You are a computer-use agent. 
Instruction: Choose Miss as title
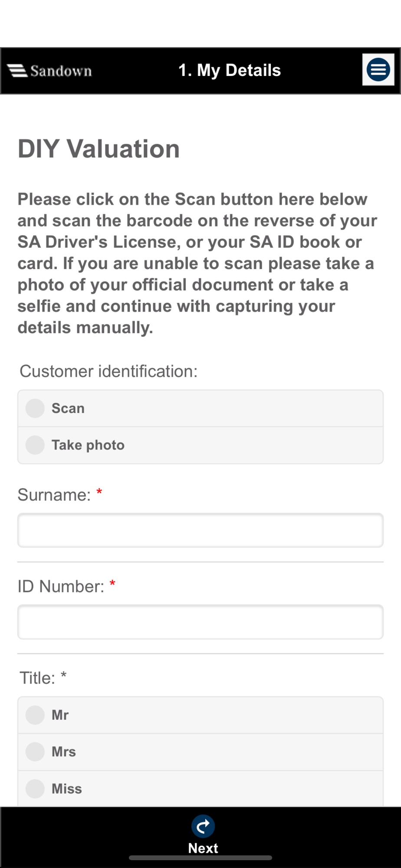pyautogui.click(x=200, y=789)
